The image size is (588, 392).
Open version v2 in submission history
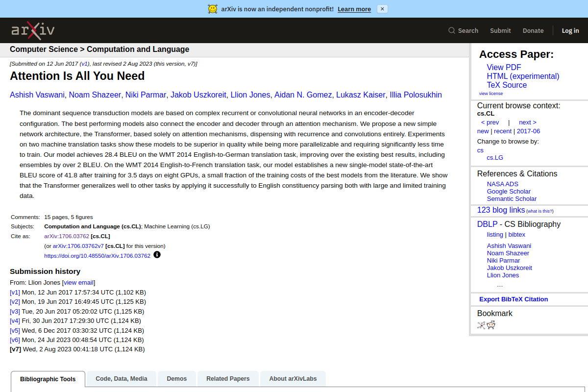(15, 301)
